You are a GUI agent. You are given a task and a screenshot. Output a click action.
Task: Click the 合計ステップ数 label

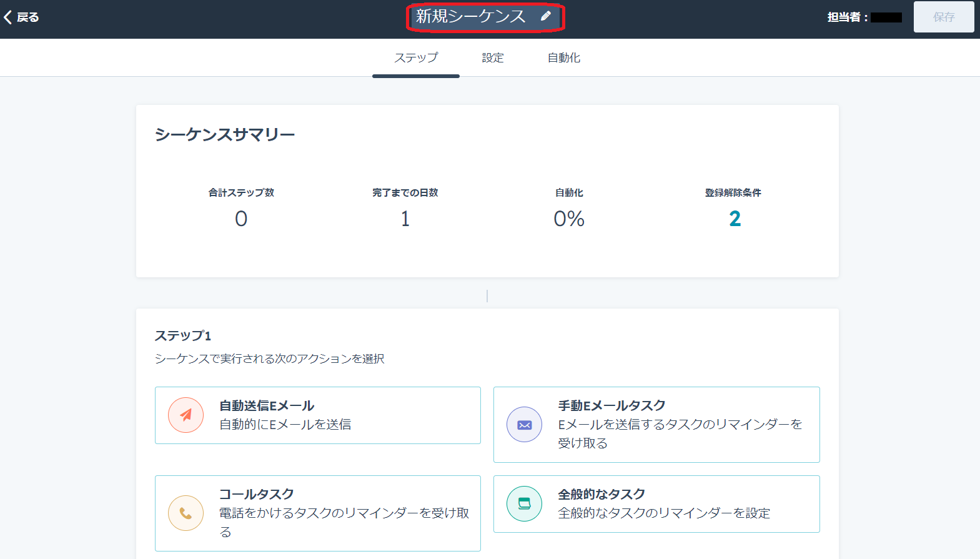tap(241, 192)
